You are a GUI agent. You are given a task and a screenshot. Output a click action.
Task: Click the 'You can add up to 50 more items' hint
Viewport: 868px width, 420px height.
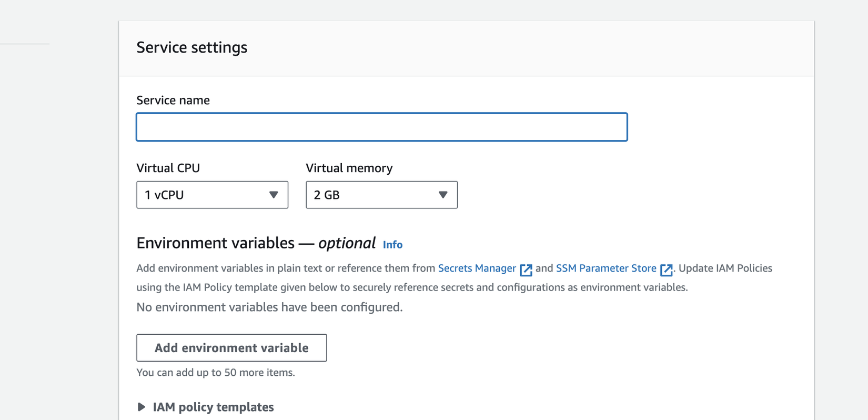pos(215,373)
